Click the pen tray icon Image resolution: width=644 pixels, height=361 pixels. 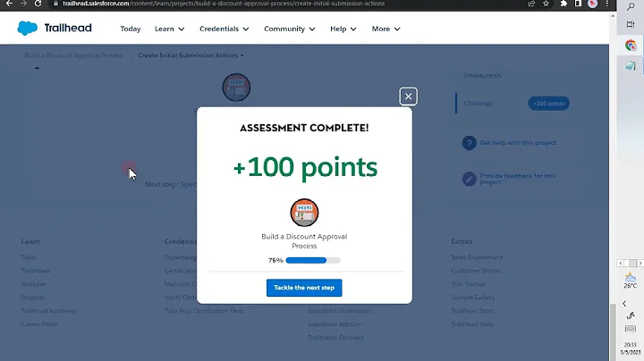(x=631, y=315)
